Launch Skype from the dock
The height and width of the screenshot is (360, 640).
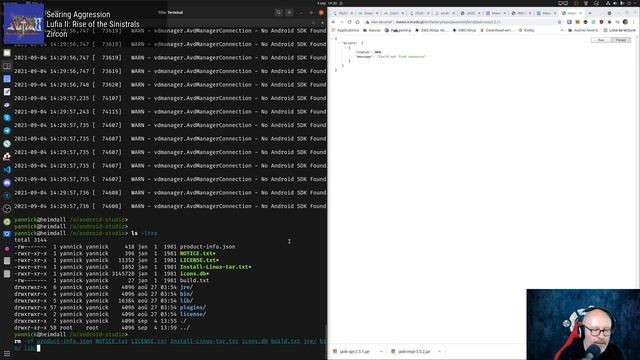coord(7,118)
